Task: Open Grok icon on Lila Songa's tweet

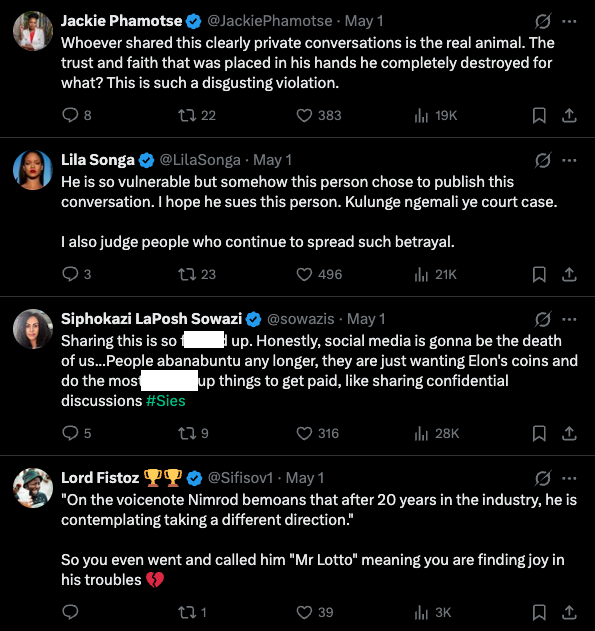Action: (542, 160)
